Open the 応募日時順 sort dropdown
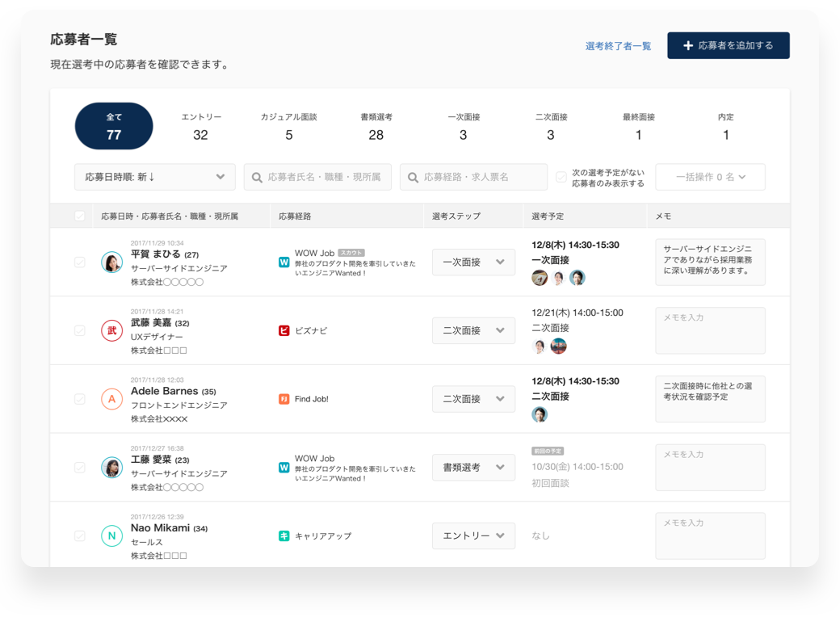This screenshot has height=630, width=840. (x=153, y=177)
